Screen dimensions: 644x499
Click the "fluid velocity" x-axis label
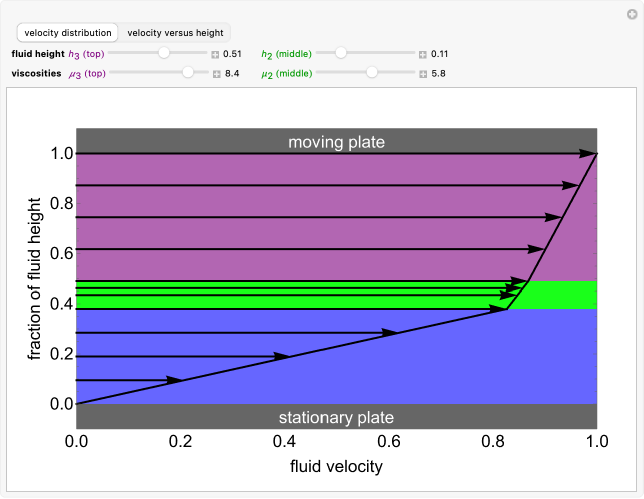(336, 466)
